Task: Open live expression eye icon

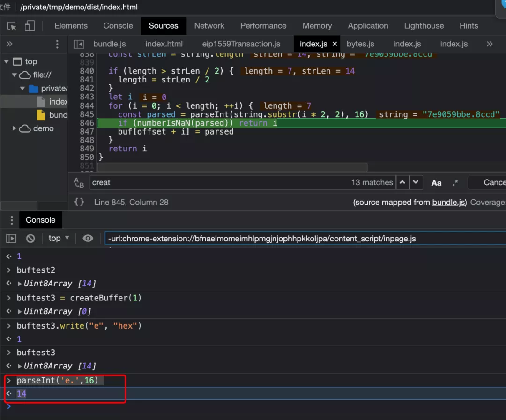Action: pos(88,238)
